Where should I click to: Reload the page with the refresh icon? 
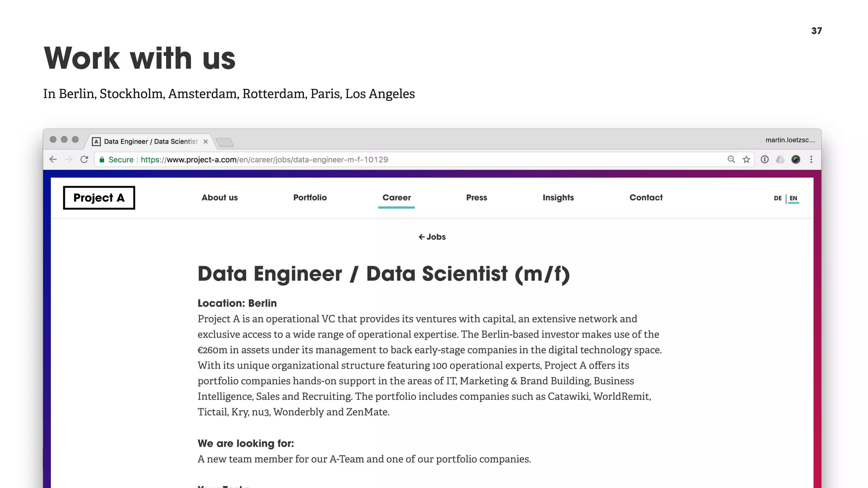coord(84,160)
